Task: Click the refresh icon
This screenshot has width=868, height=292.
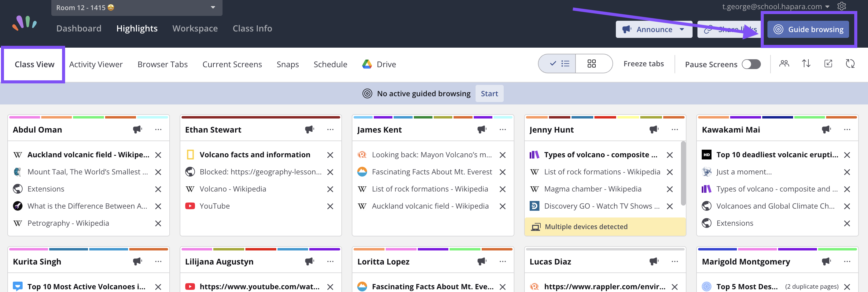Action: pos(850,64)
